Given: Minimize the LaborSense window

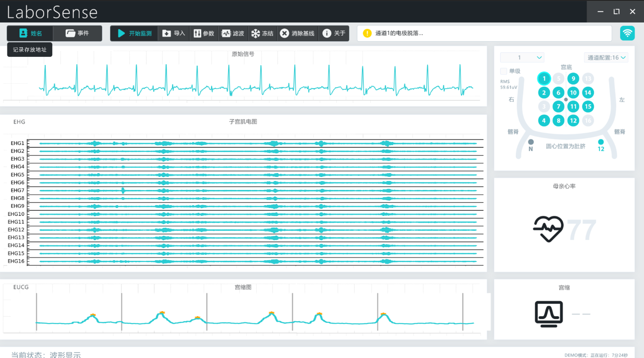Looking at the screenshot, I should (600, 11).
